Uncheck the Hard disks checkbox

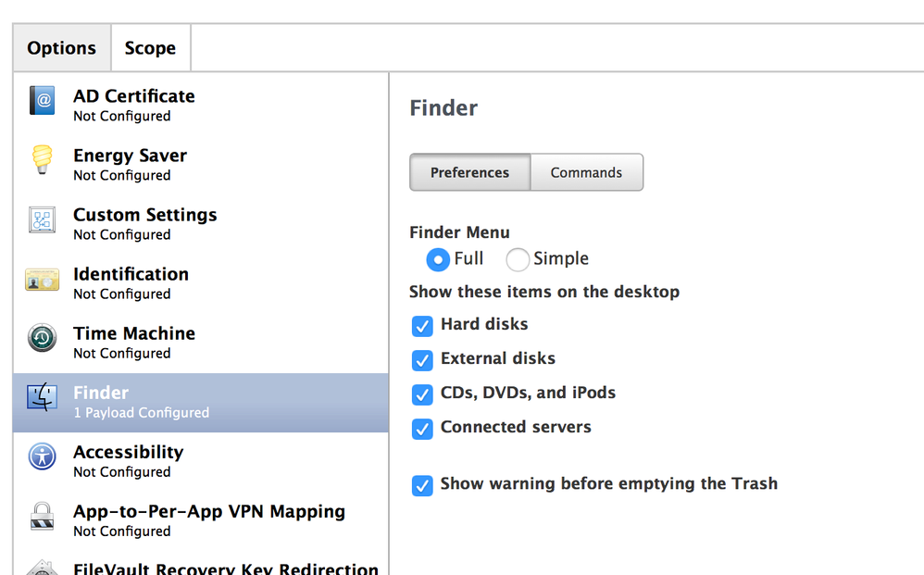[422, 326]
